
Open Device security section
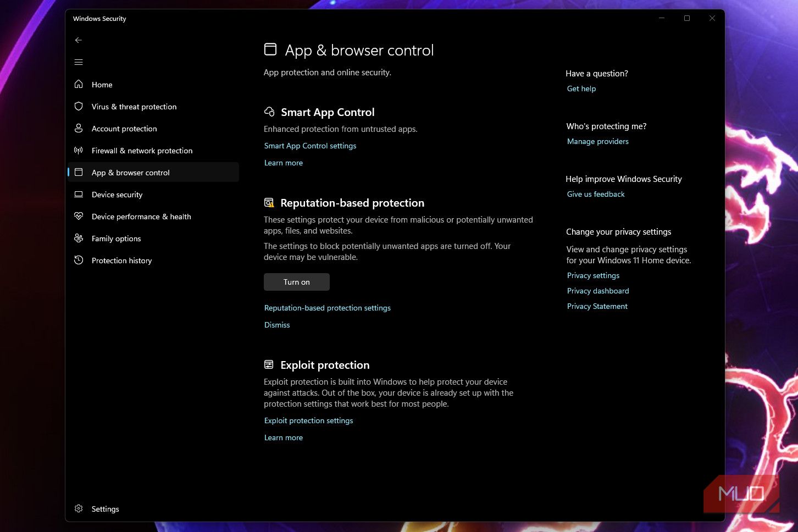tap(153, 195)
